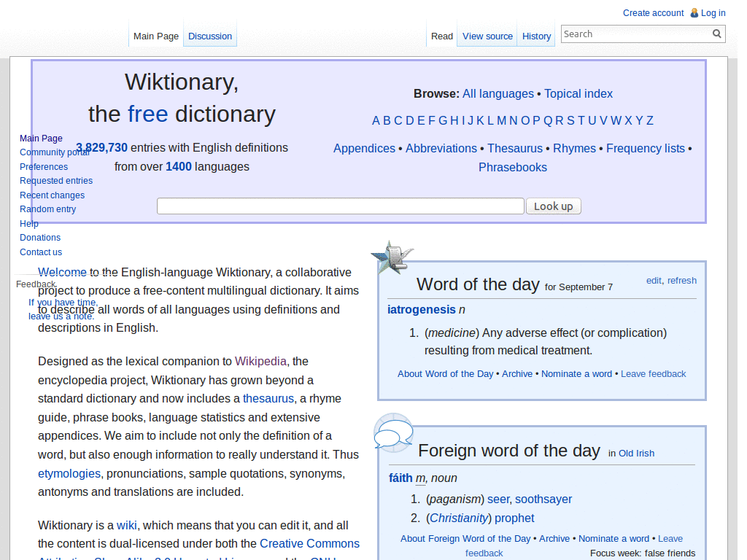
Task: Open the Phrasebooks link
Action: coord(513,168)
